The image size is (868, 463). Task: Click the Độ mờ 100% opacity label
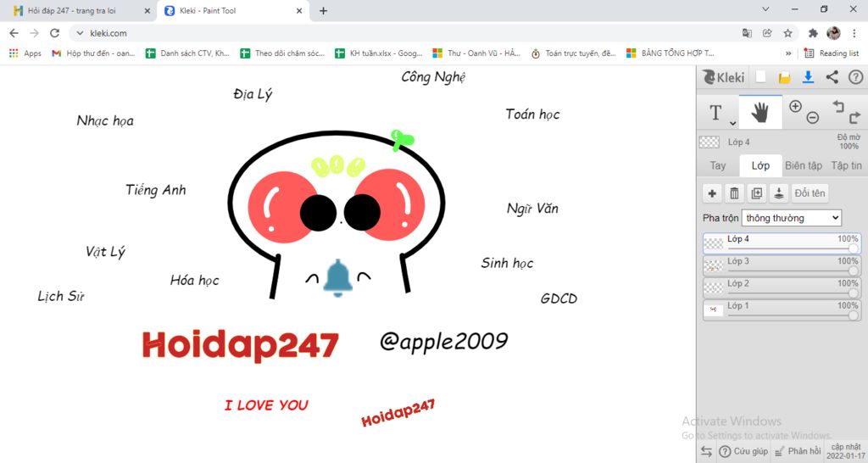point(849,142)
